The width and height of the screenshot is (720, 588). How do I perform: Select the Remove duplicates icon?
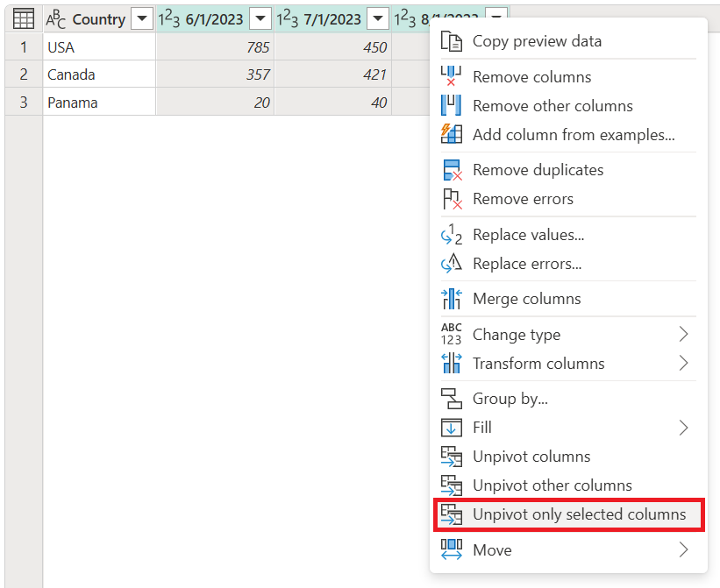tap(451, 169)
